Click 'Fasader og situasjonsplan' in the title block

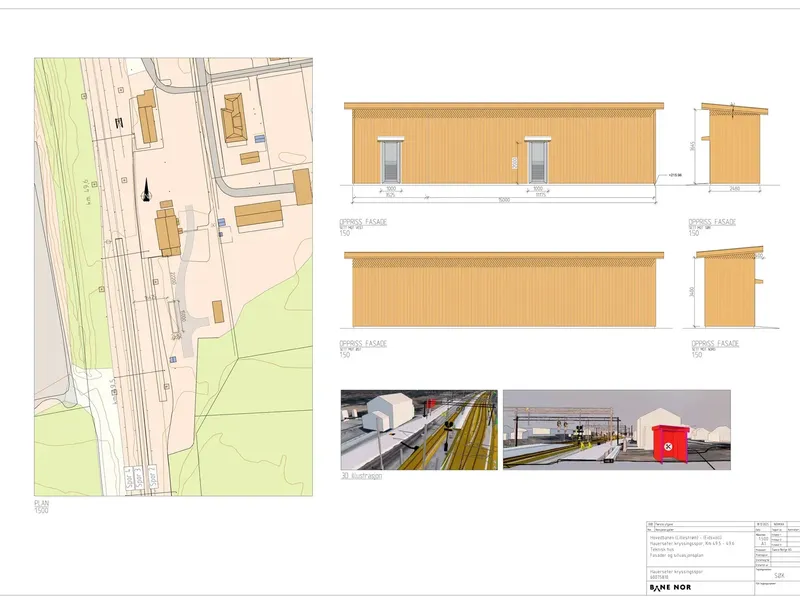click(x=677, y=555)
